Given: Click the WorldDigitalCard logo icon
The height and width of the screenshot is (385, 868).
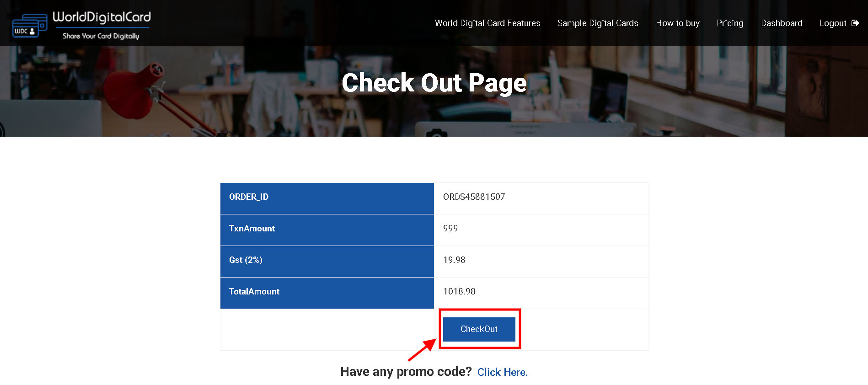Looking at the screenshot, I should point(30,26).
